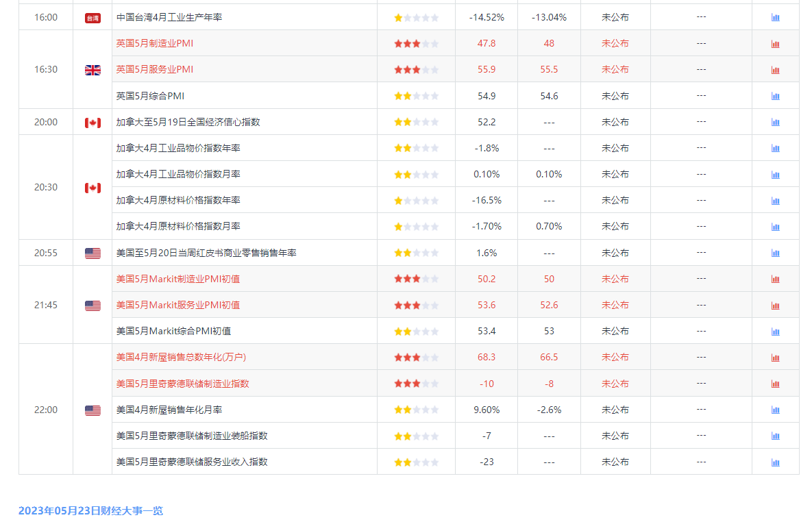812x522 pixels.
Task: Open chart icon for 美国5月Markit服务业PMI初值
Action: click(775, 306)
